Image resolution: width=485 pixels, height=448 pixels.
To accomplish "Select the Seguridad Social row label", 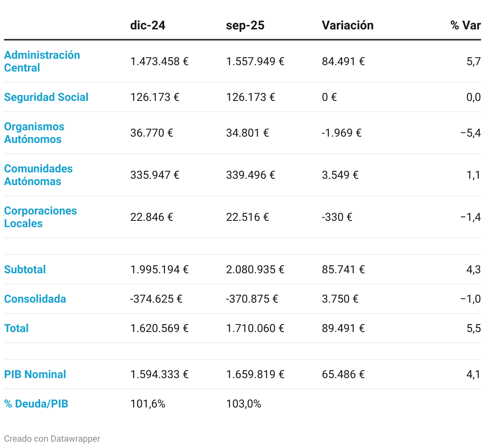I will [x=46, y=97].
